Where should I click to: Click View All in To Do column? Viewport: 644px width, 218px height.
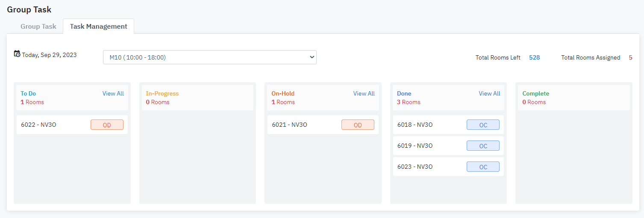(x=113, y=93)
